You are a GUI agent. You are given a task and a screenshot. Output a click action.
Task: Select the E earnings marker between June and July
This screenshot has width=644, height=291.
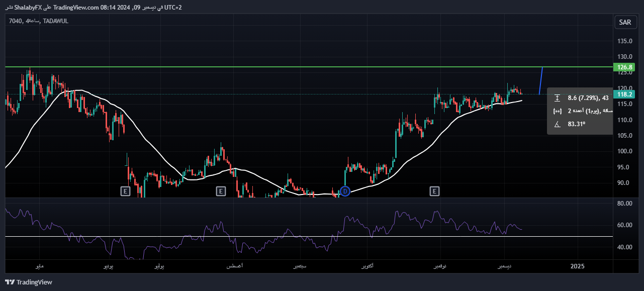[x=125, y=191]
